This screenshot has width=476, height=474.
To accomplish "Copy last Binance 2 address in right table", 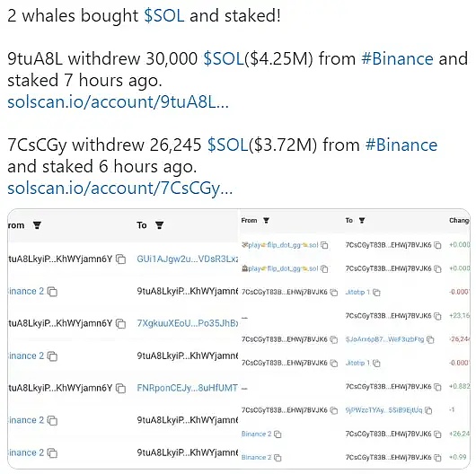I will 278,458.
